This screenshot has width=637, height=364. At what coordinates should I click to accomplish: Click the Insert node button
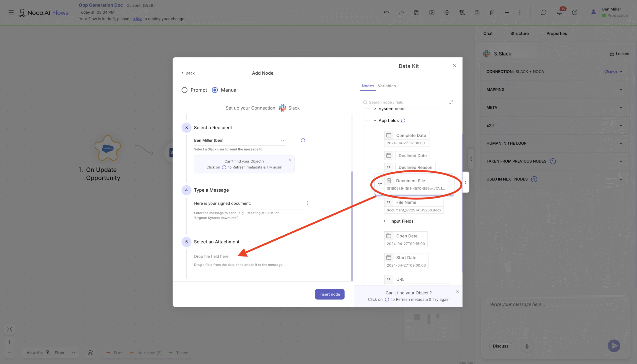pos(329,294)
